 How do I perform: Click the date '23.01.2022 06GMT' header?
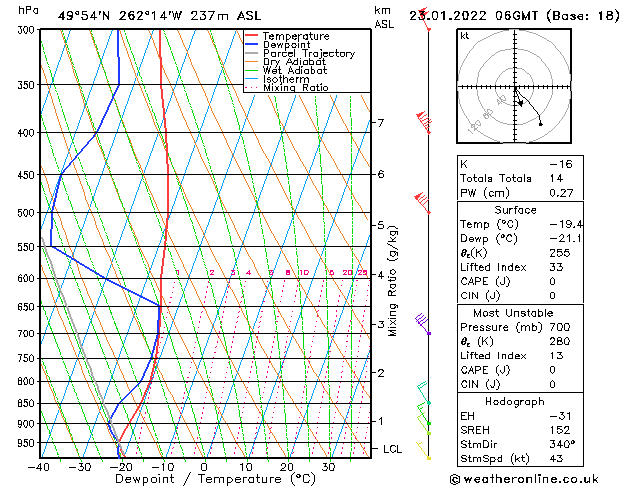[473, 16]
